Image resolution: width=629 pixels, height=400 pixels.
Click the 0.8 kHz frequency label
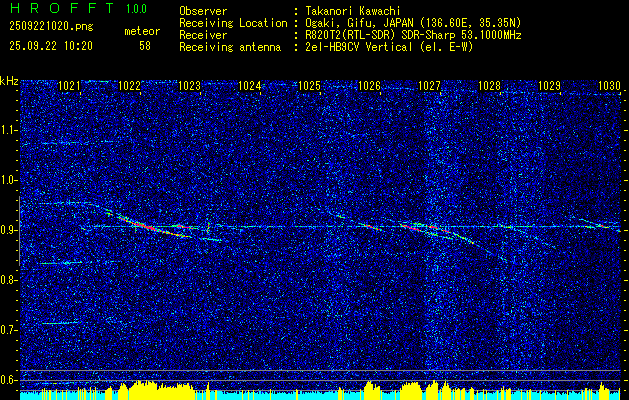[10, 280]
